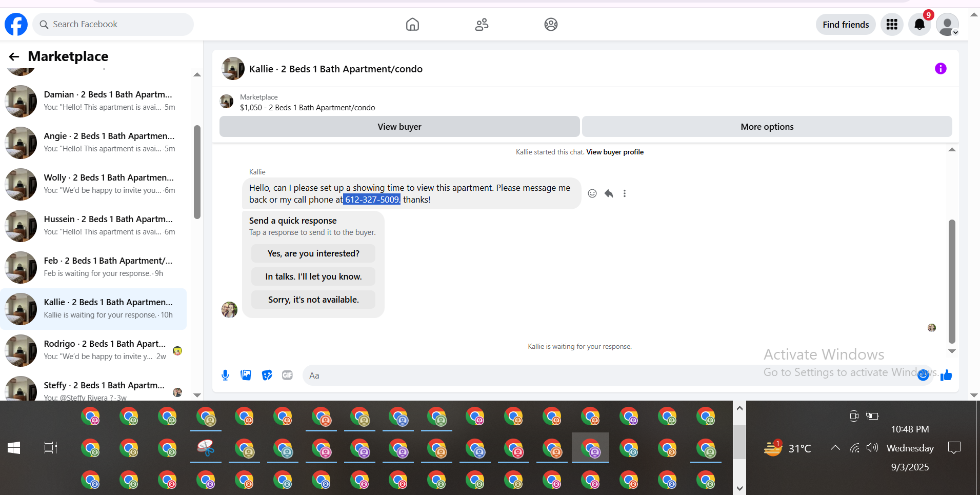Focus the Search Facebook field
Viewport: 980px width, 495px height.
tap(113, 24)
